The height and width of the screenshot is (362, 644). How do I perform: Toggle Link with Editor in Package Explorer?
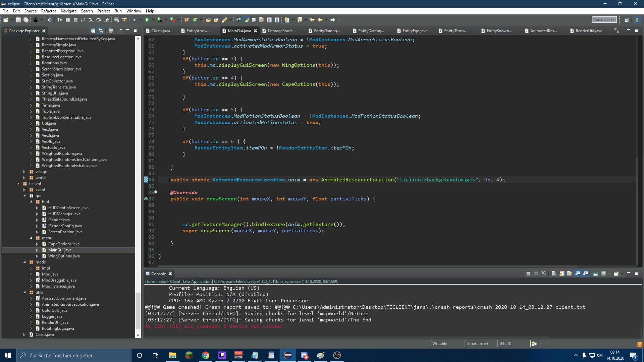coord(101,31)
